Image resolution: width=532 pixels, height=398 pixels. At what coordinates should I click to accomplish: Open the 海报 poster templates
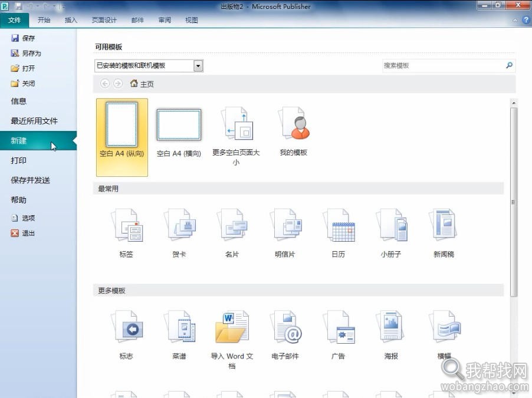[391, 327]
